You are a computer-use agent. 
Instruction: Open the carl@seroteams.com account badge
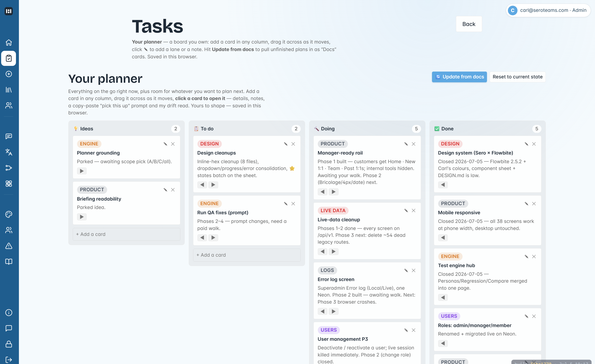click(548, 10)
